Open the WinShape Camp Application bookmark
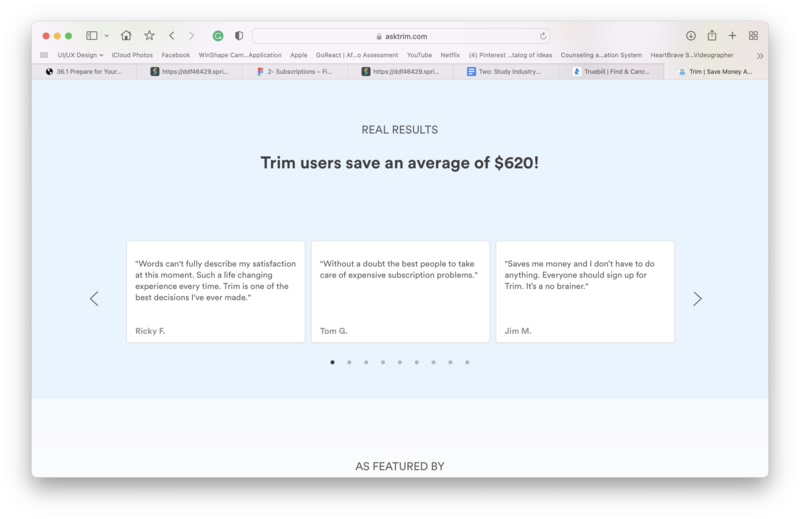This screenshot has width=800, height=519. tap(240, 55)
